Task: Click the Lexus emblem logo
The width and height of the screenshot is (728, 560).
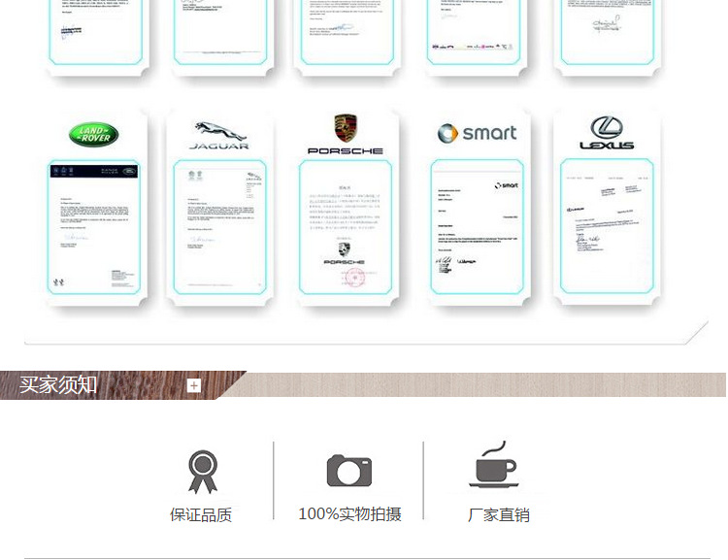Action: click(607, 127)
